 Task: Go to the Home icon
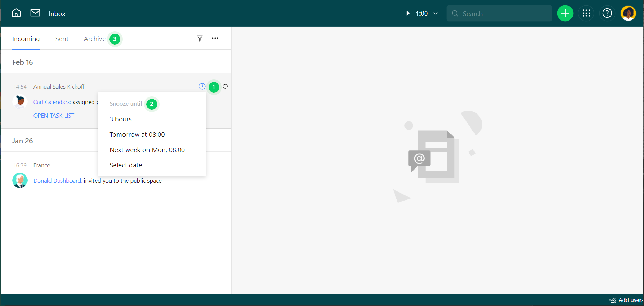(16, 13)
